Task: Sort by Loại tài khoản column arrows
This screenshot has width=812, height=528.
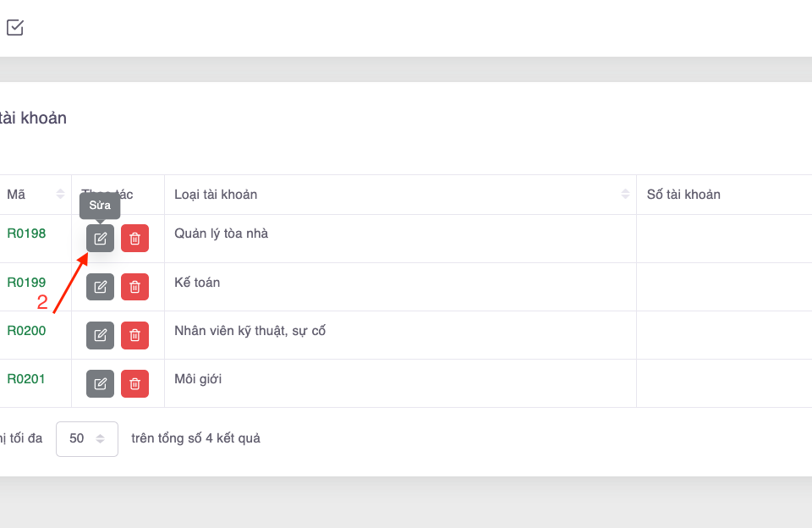Action: 625,195
